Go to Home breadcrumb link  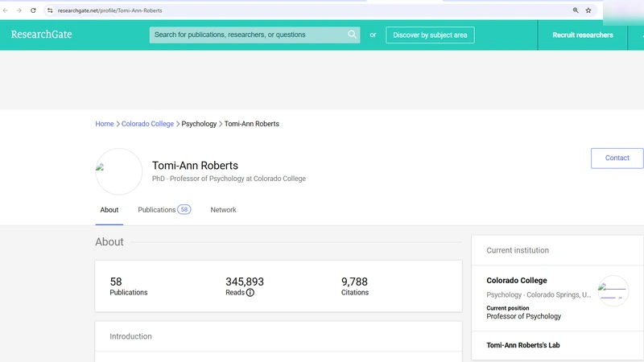click(x=105, y=124)
